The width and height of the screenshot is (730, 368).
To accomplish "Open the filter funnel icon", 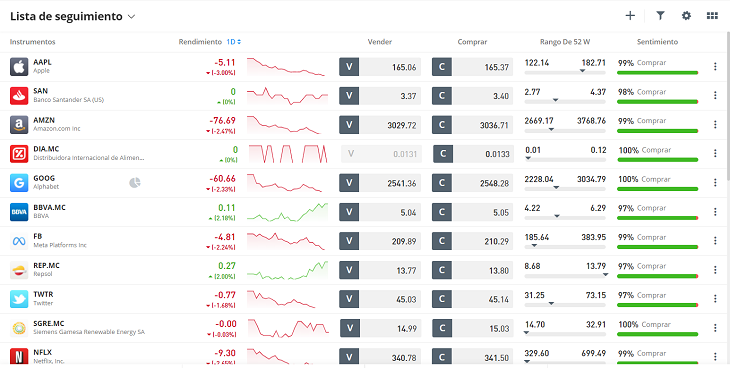I will click(660, 16).
